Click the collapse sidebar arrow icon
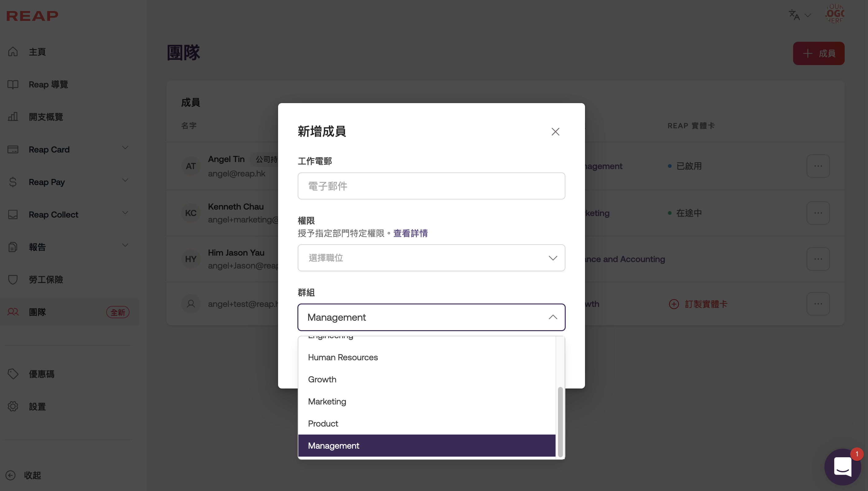The width and height of the screenshot is (868, 491). 10,475
